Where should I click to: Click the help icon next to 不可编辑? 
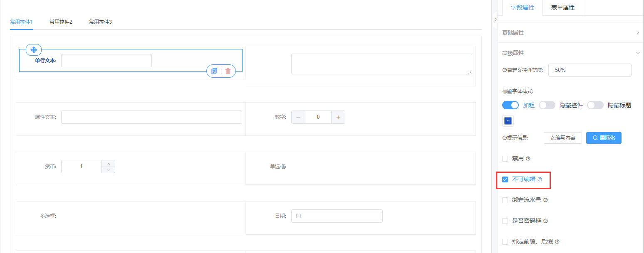point(540,179)
